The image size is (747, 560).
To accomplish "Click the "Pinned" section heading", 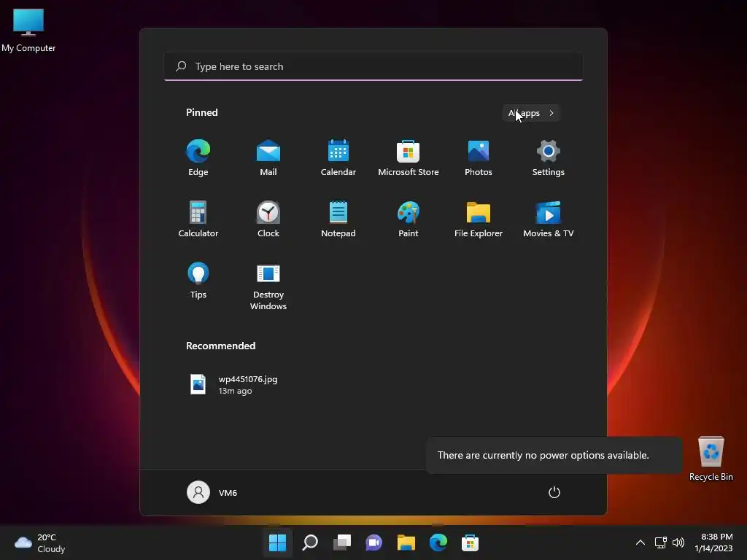I will coord(202,113).
